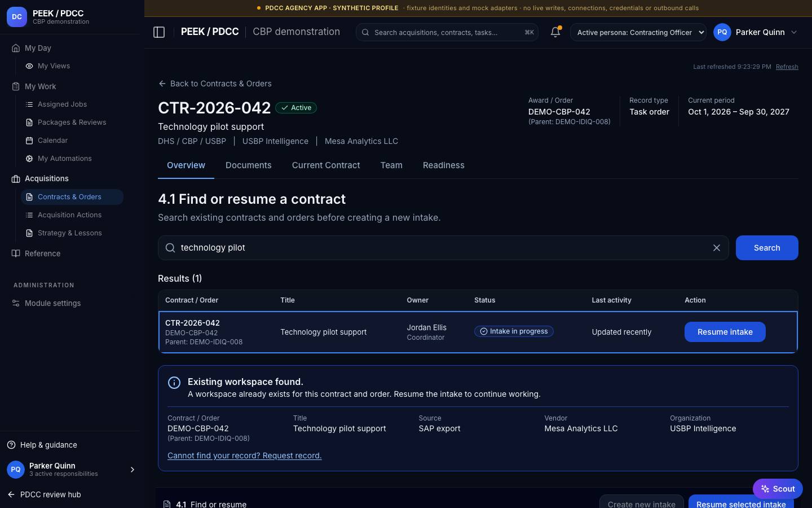
Task: Switch to the Overview tab
Action: click(186, 165)
